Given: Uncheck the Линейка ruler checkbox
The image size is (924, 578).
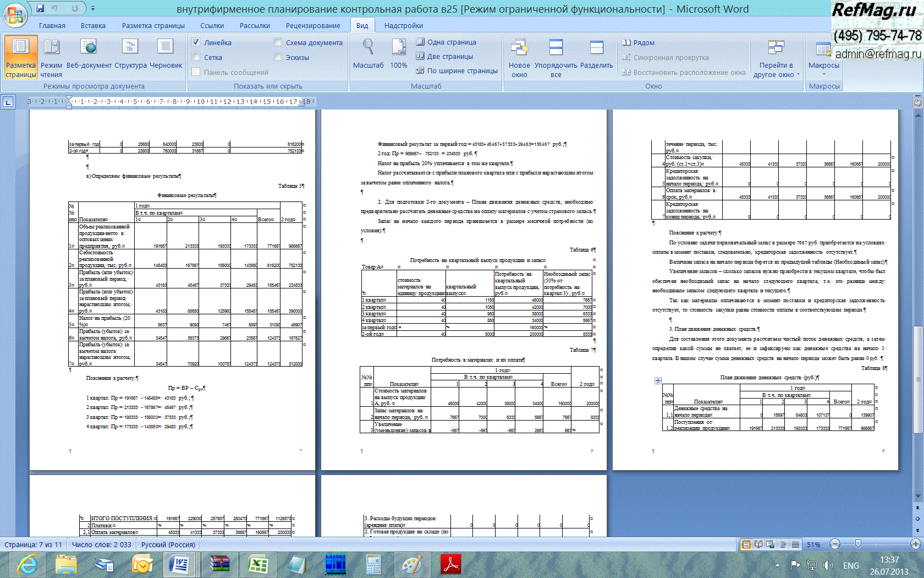Looking at the screenshot, I should [196, 42].
